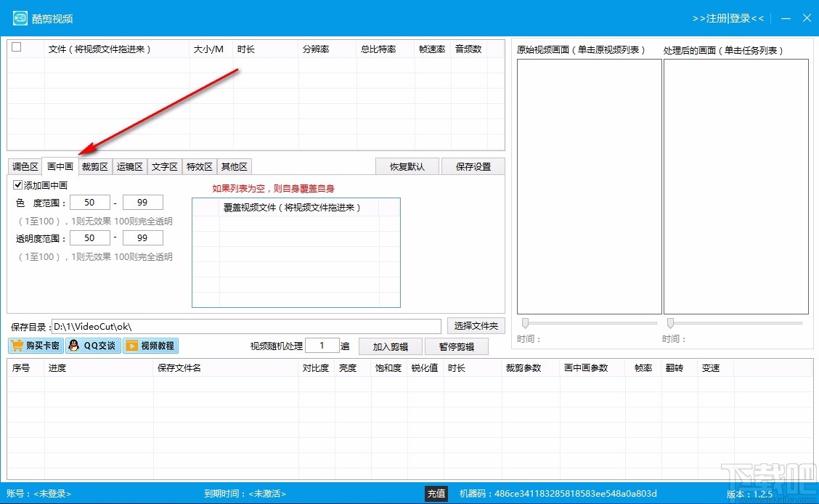Click the 锐化值 column header
Image resolution: width=819 pixels, height=504 pixels.
425,368
